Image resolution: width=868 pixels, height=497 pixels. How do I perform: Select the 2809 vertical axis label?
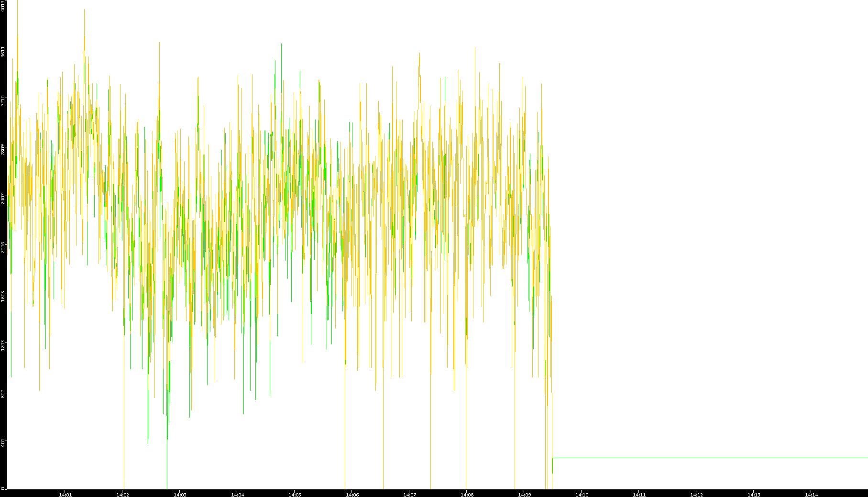[x=3, y=150]
